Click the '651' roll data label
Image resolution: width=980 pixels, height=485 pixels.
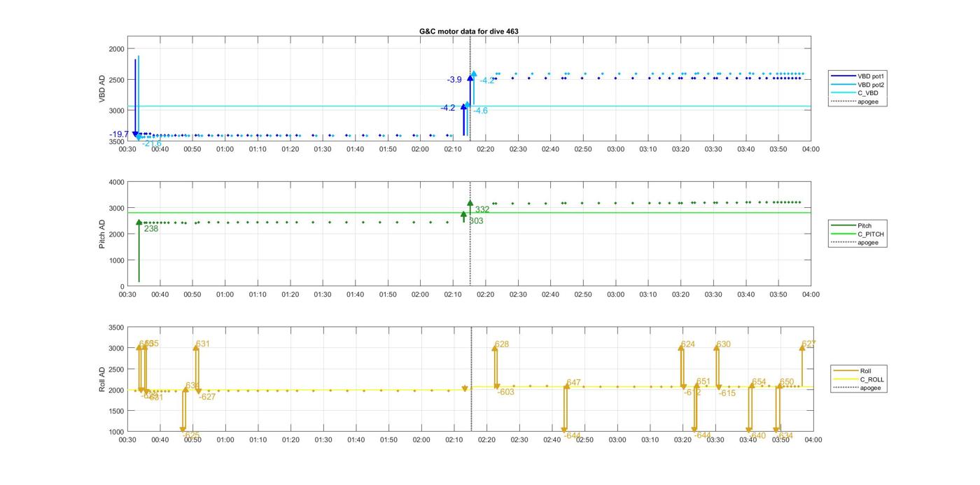[x=703, y=382]
